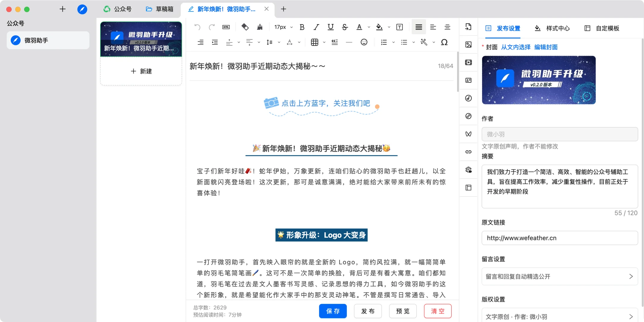The image size is (644, 322).
Task: Insert a hyperlink using the link icon
Action: point(468,152)
